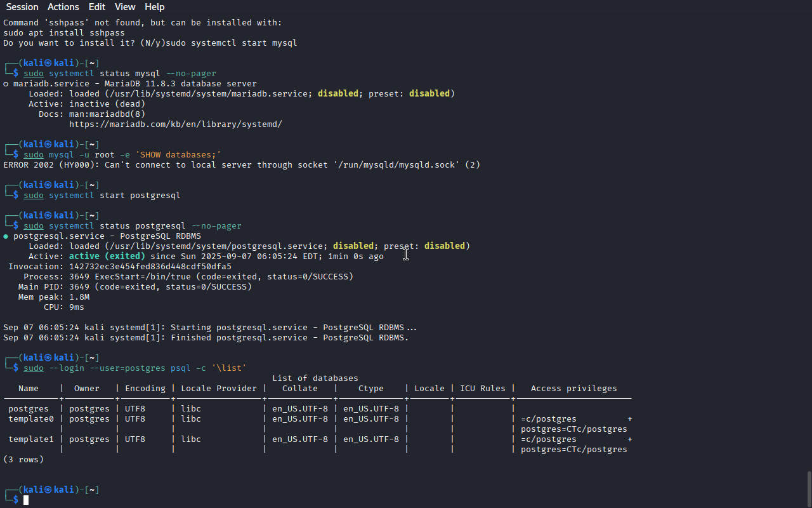Click the 'Docs: man:mariadbd(8)' line
This screenshot has width=812, height=508.
[92, 114]
